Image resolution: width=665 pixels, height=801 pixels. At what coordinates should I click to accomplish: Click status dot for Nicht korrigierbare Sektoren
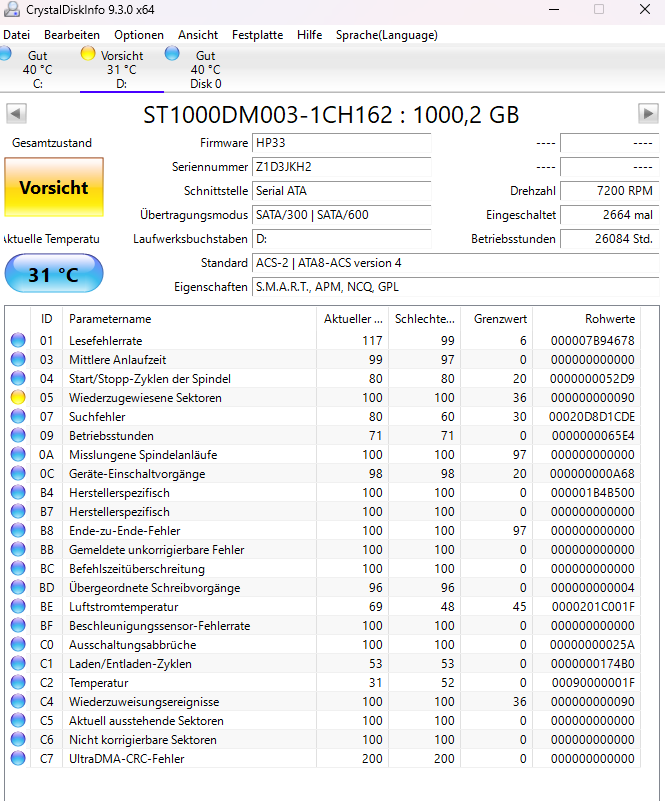(18, 739)
